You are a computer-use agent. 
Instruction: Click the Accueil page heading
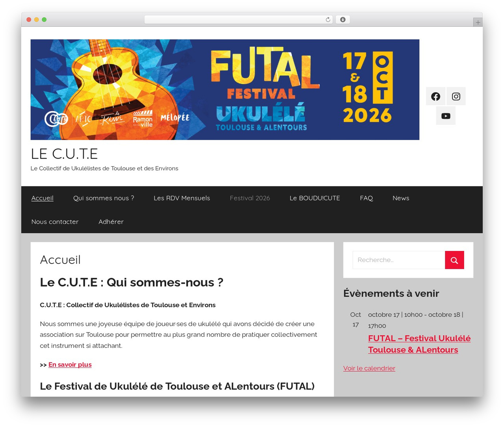60,260
